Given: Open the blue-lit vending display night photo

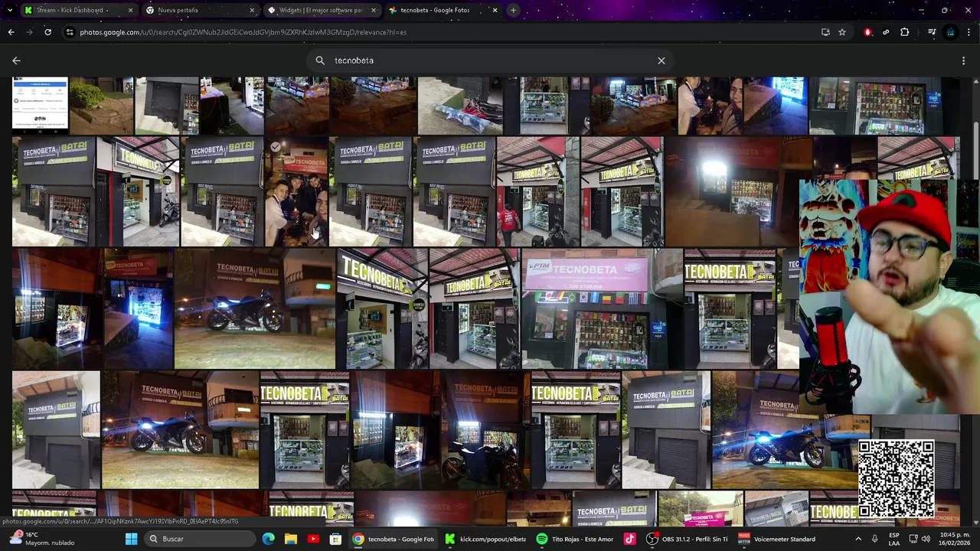Looking at the screenshot, I should pyautogui.click(x=138, y=309).
